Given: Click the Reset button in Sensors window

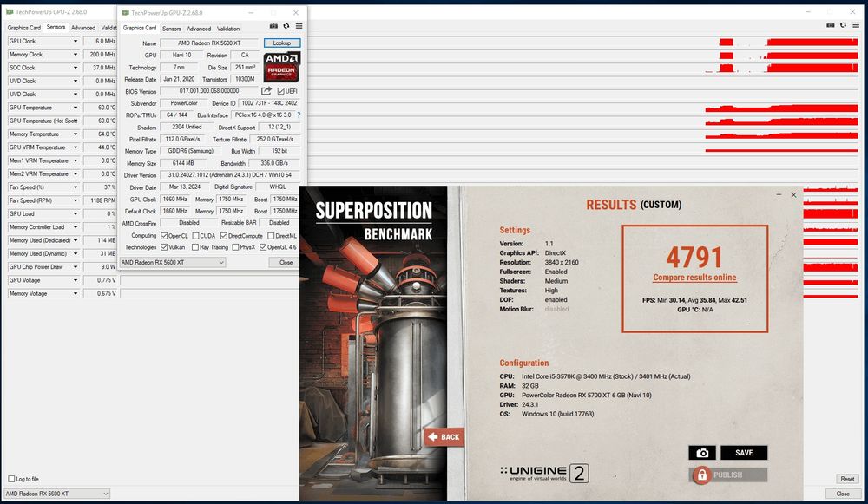Looking at the screenshot, I should coord(847,479).
